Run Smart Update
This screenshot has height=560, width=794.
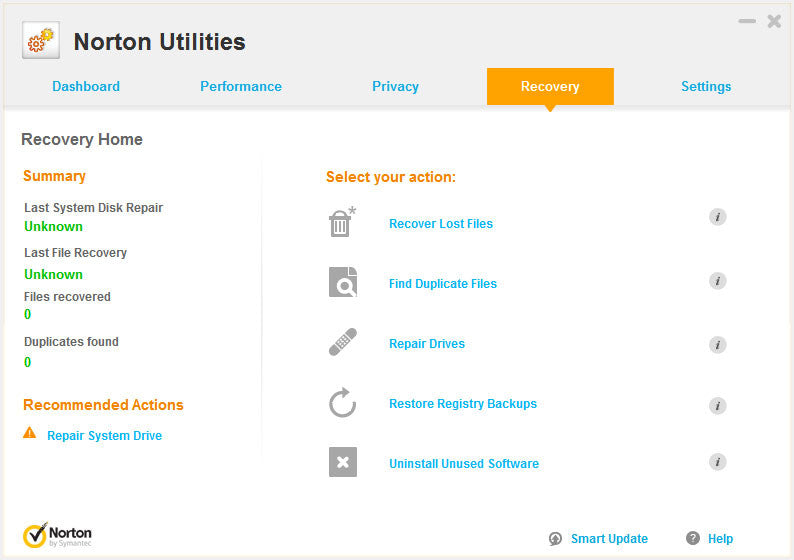[x=608, y=539]
